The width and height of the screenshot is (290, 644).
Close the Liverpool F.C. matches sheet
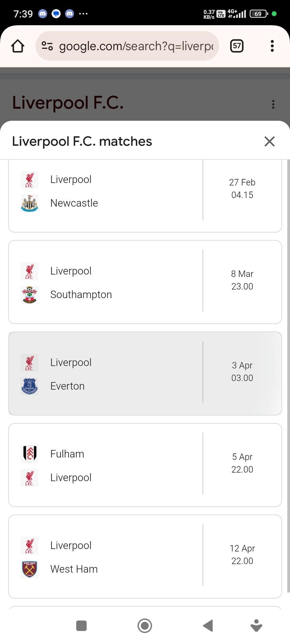[x=270, y=142]
